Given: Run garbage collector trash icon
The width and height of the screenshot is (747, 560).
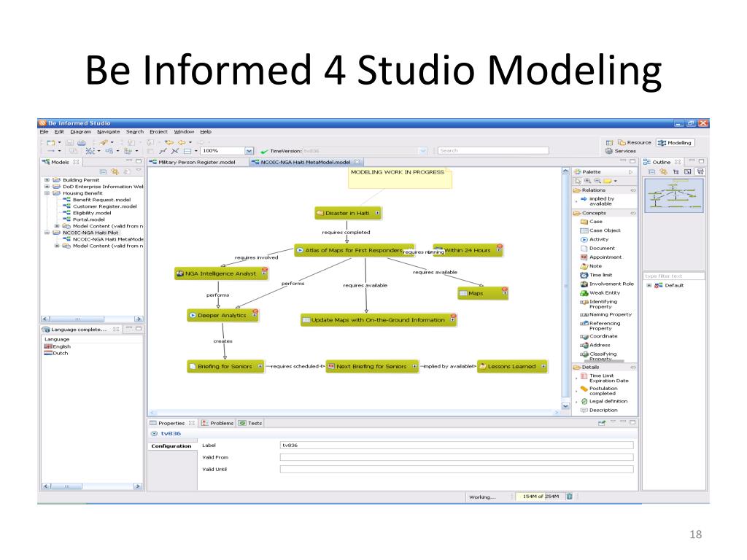Looking at the screenshot, I should tap(569, 496).
